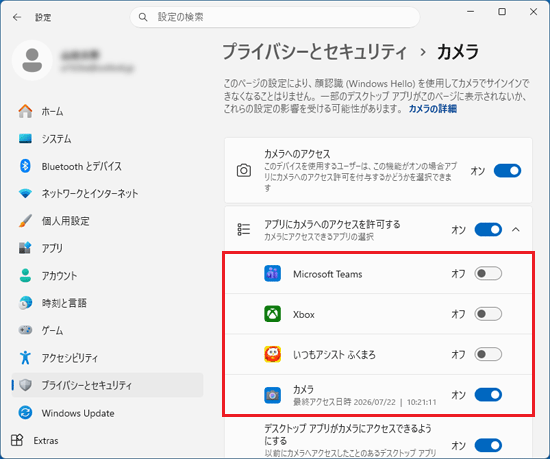Open the user profile avatar
Image resolution: width=550 pixels, height=459 pixels.
(32, 60)
